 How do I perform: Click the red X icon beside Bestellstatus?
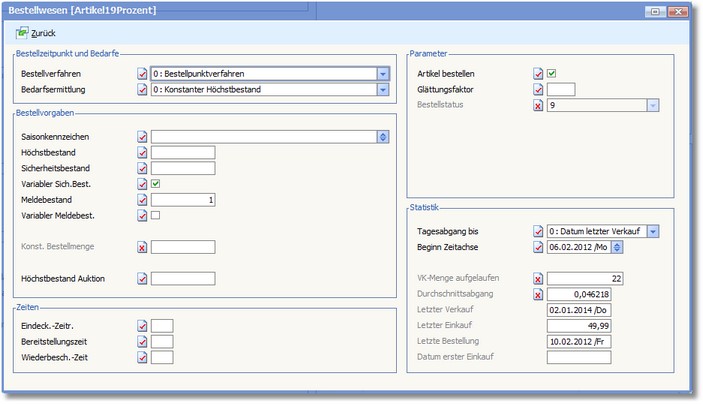click(x=539, y=105)
